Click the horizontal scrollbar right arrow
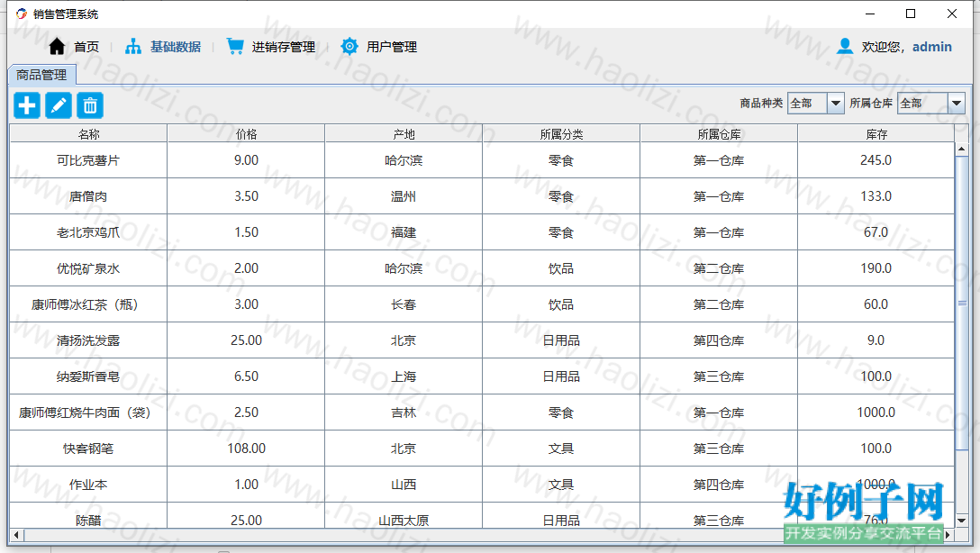This screenshot has height=553, width=980. [948, 535]
